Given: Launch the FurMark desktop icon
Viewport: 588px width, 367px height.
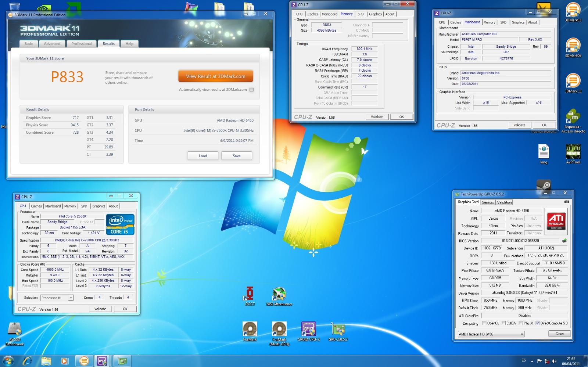Looking at the screenshot, I should (250, 331).
